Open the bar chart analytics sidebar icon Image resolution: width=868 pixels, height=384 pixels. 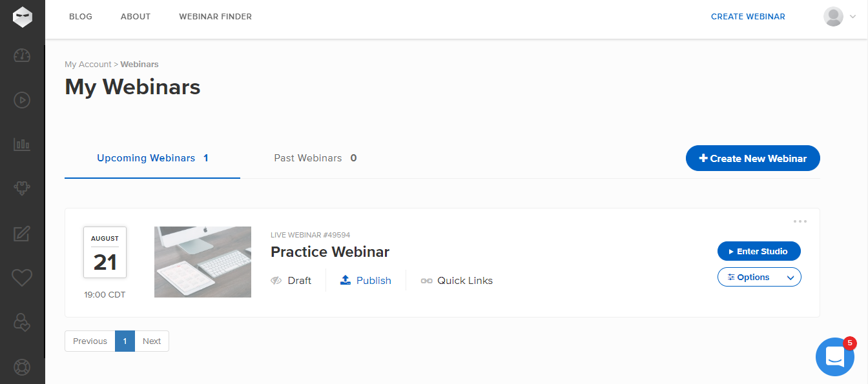(22, 145)
